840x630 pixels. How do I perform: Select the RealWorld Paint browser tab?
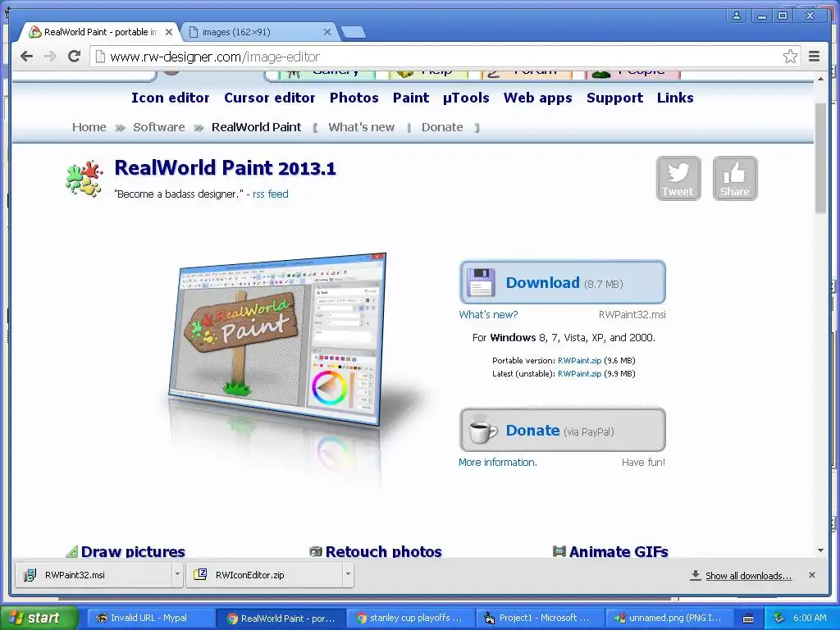click(100, 32)
